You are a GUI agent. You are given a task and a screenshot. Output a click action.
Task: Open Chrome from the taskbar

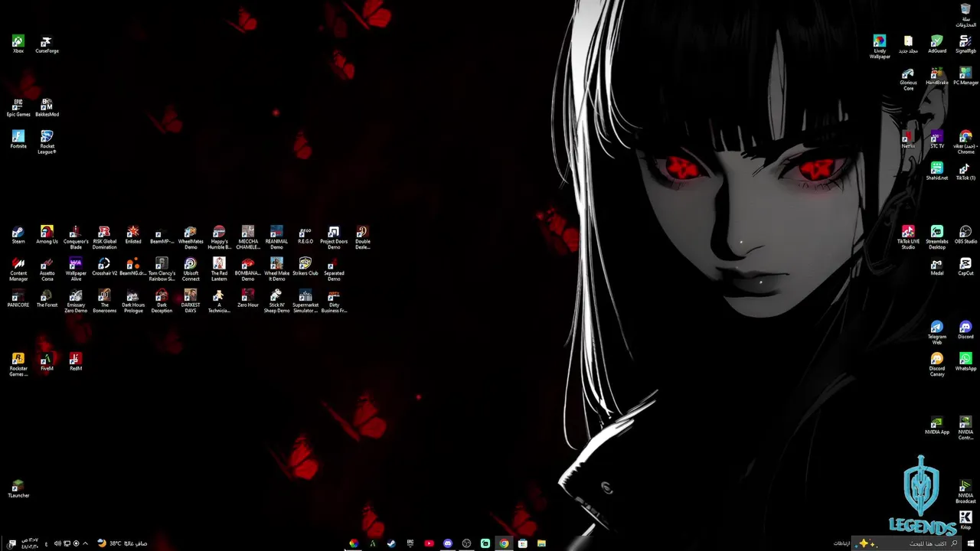[x=504, y=543]
